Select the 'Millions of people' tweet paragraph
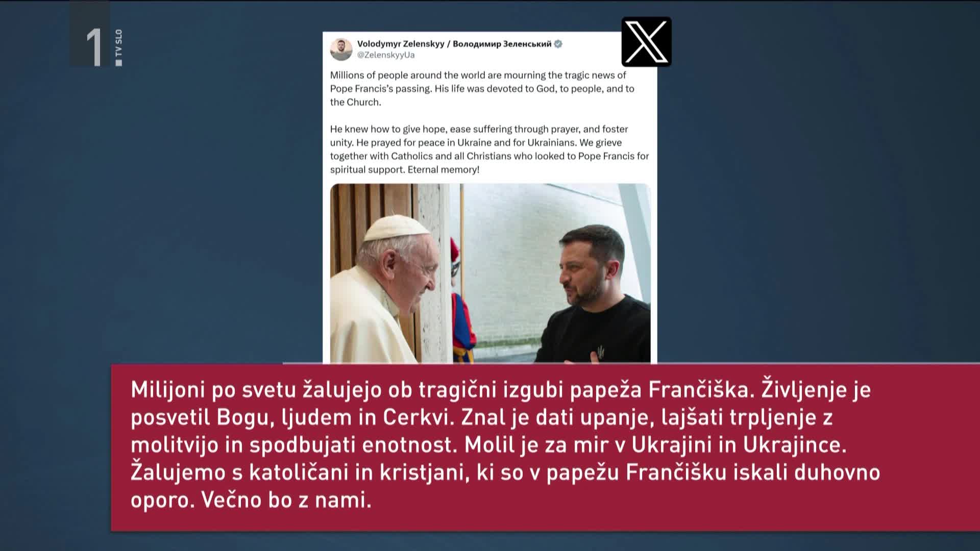The width and height of the screenshot is (980, 551). 482,88
